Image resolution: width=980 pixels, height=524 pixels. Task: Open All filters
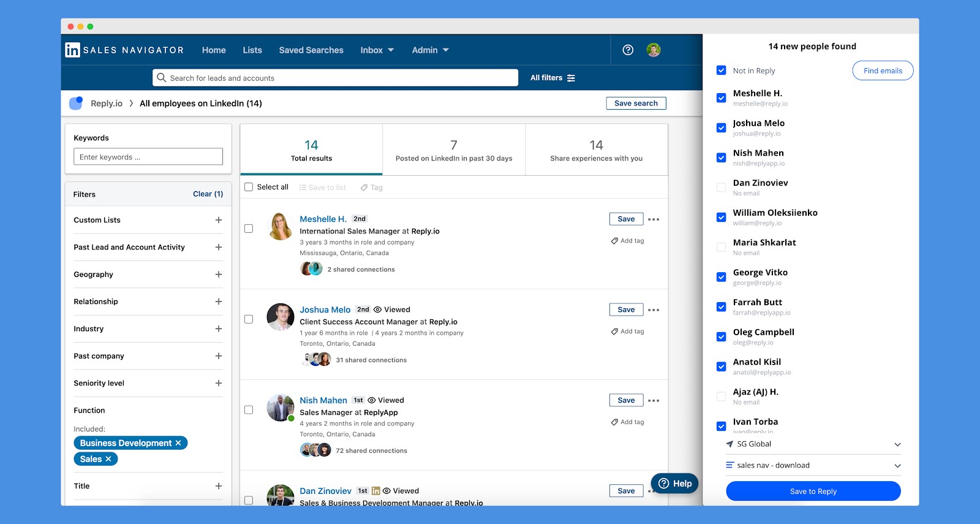552,78
